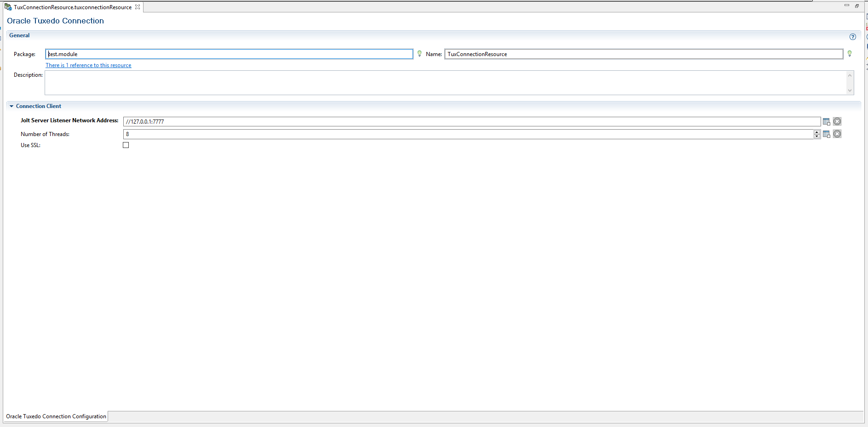Click into the Package input field
Image resolution: width=868 pixels, height=427 pixels.
pyautogui.click(x=229, y=54)
